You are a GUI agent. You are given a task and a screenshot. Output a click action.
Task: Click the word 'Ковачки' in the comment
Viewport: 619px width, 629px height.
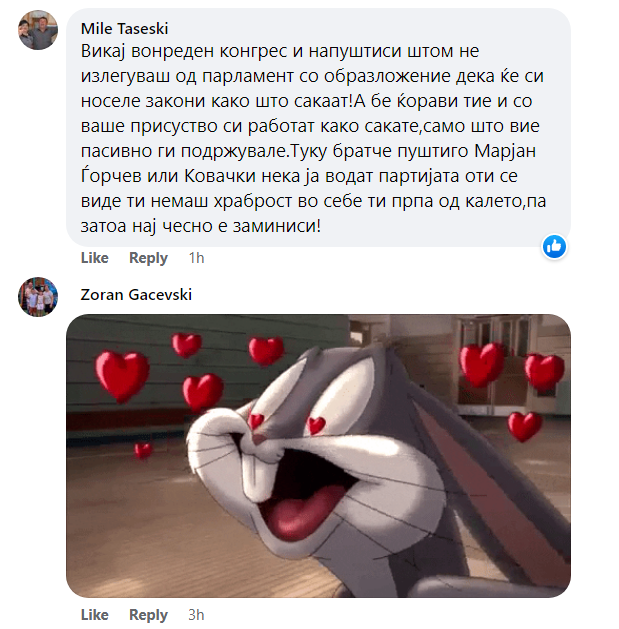click(x=220, y=176)
